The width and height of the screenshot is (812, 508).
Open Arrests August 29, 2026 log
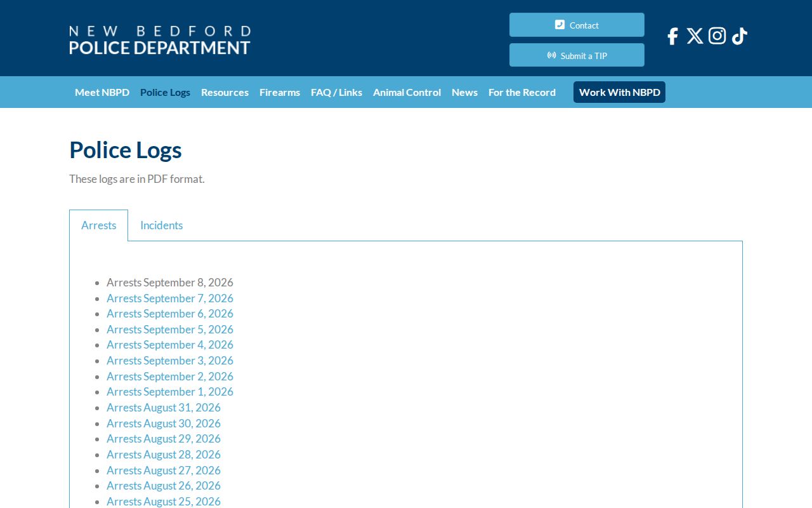click(x=164, y=439)
